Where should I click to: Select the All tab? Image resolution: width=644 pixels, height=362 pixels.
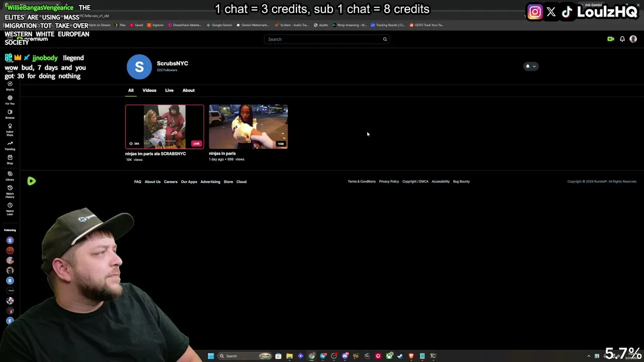tap(131, 90)
